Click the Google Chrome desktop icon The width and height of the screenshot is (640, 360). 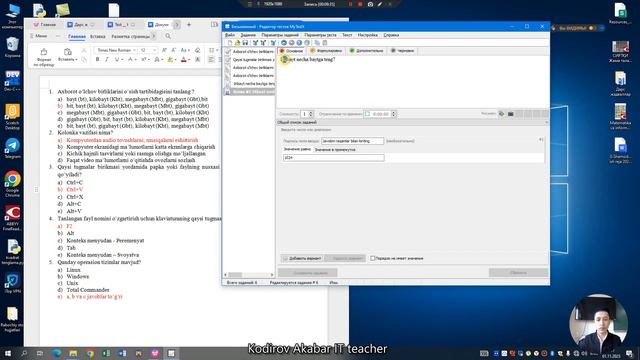click(x=12, y=184)
